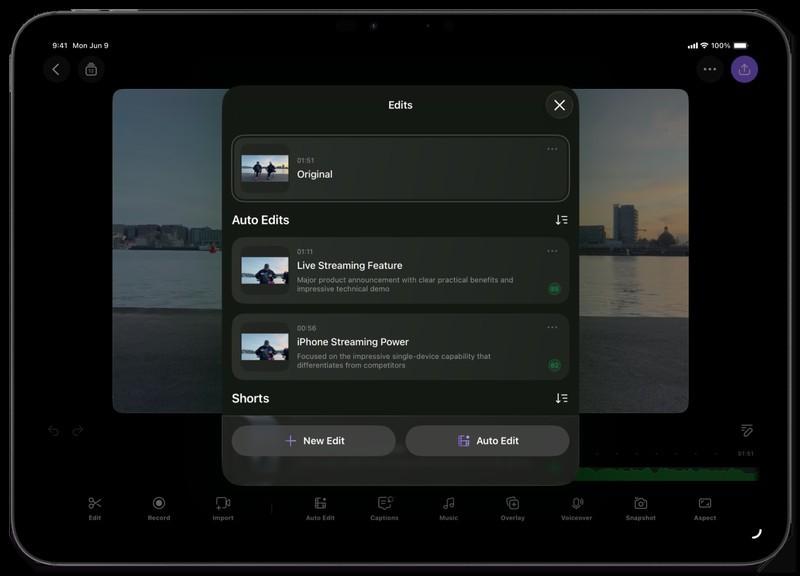Open sort options for Auto Edits
The image size is (800, 576).
561,220
